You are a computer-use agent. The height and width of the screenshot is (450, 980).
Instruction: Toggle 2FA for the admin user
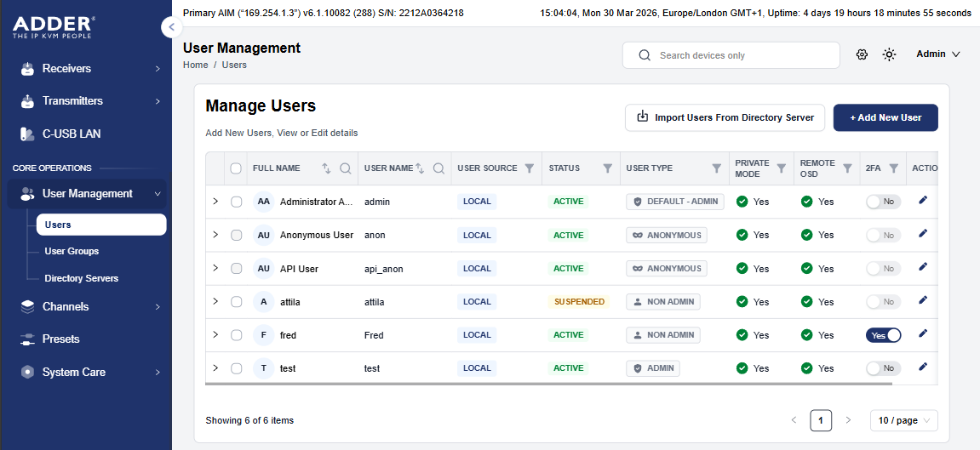[883, 202]
